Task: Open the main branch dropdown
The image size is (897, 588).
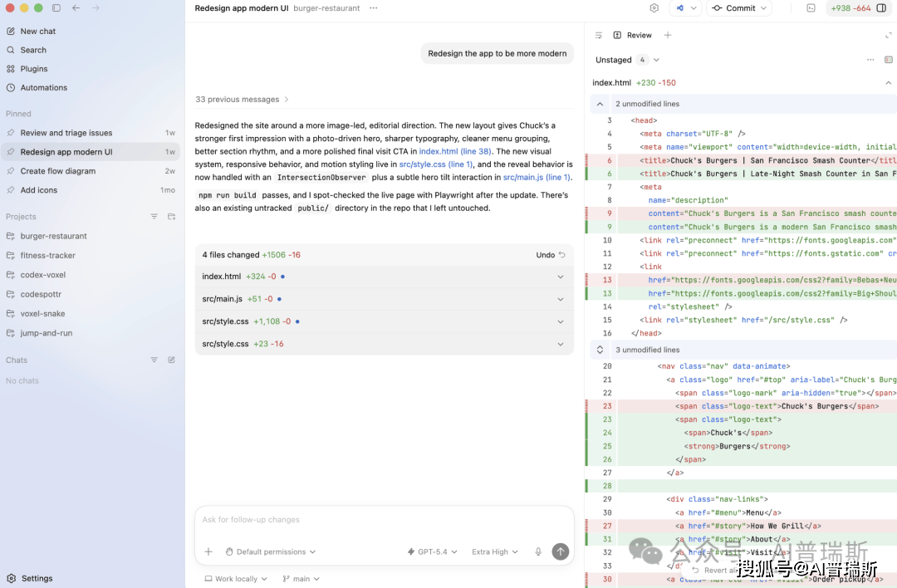Action: [301, 578]
